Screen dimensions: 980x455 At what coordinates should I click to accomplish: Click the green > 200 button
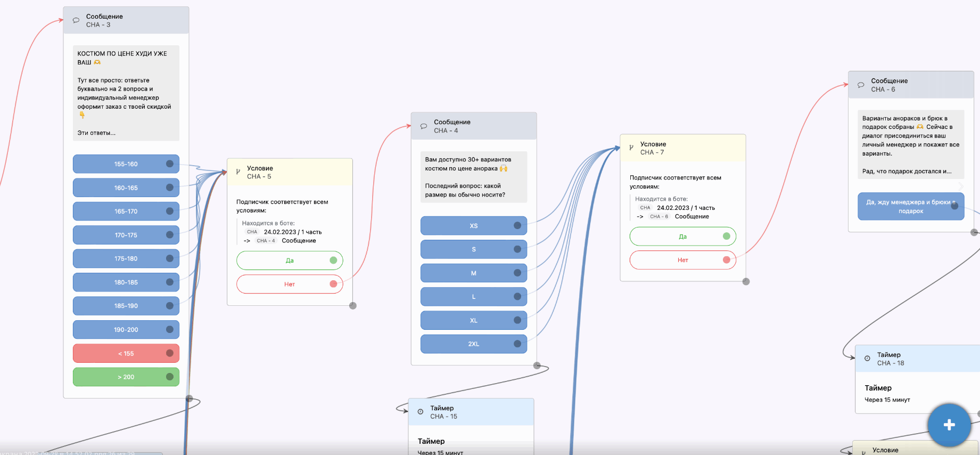[126, 377]
